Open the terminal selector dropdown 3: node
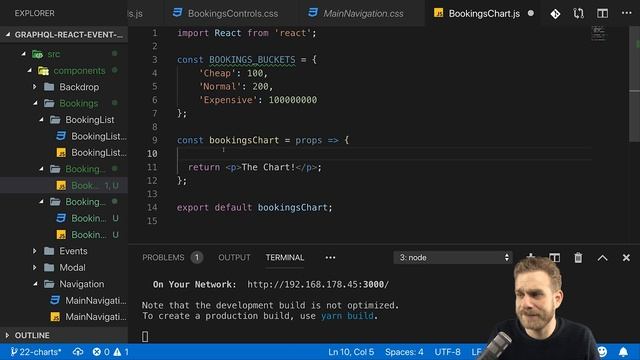The width and height of the screenshot is (640, 360). coord(453,258)
